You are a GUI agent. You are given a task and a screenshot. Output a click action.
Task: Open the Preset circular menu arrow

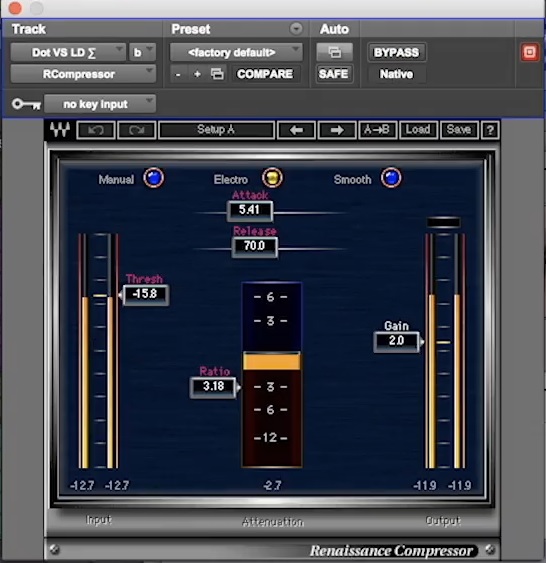(296, 29)
